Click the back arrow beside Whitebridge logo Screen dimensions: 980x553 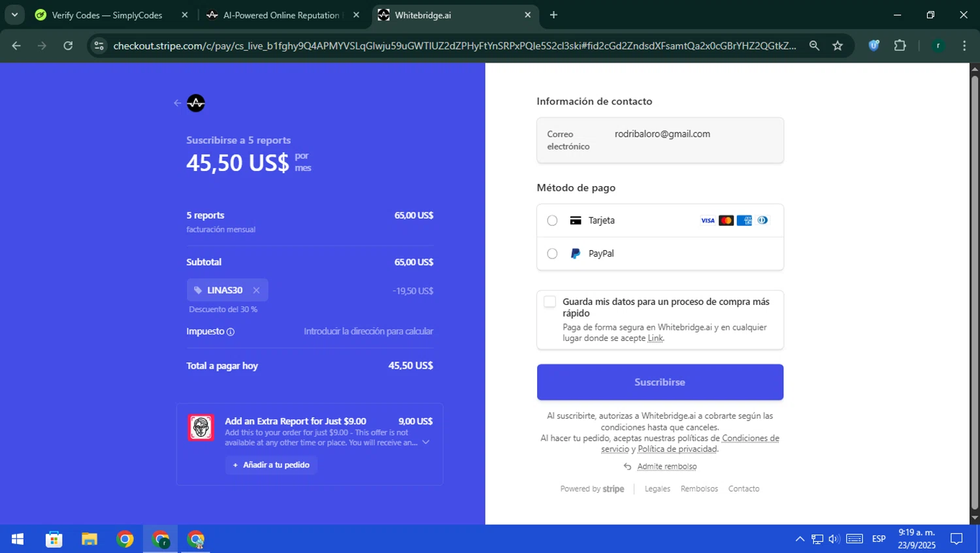click(x=177, y=103)
